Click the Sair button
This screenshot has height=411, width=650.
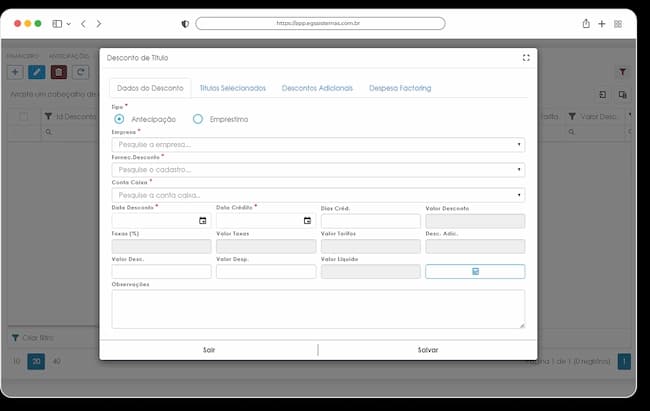[x=209, y=350]
